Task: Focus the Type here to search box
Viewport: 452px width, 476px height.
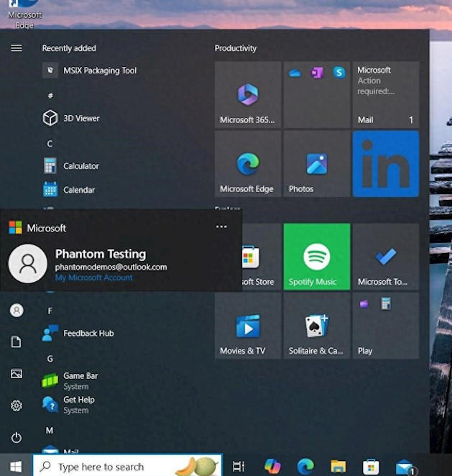Action: (x=127, y=466)
